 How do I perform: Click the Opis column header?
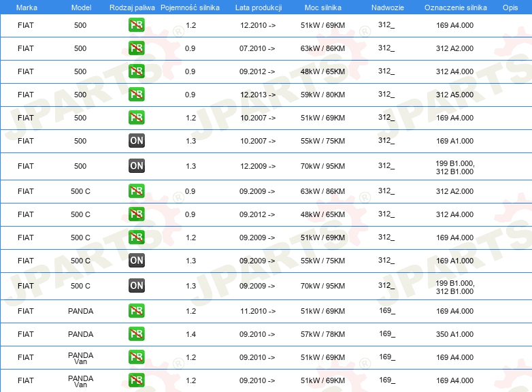510,7
